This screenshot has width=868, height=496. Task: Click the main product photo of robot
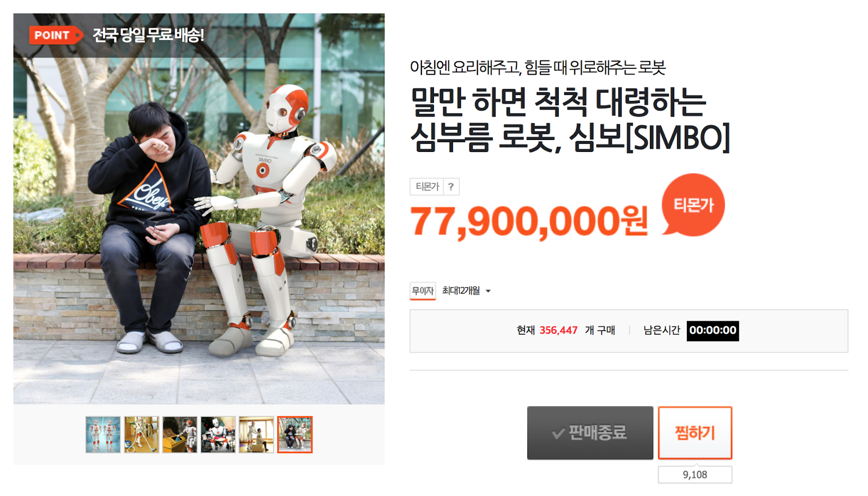tap(199, 209)
